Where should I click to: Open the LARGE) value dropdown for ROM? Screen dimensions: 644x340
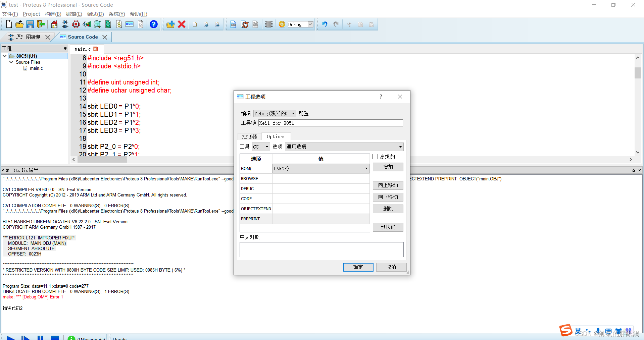(x=320, y=168)
